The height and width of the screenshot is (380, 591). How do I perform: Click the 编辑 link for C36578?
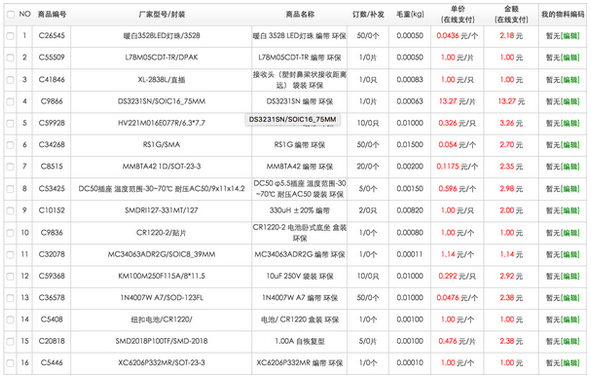pyautogui.click(x=570, y=298)
